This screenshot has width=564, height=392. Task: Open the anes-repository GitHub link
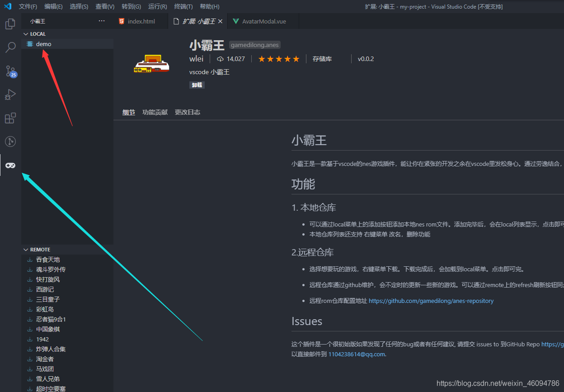coord(431,301)
